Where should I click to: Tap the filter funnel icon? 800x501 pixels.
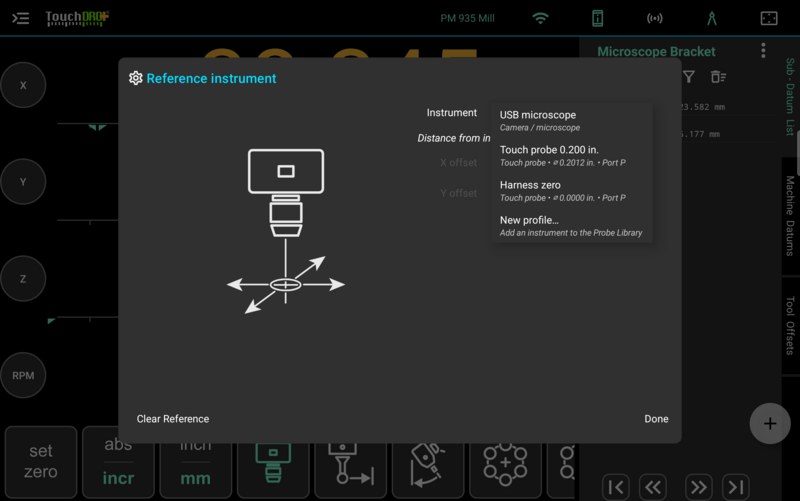[x=689, y=77]
